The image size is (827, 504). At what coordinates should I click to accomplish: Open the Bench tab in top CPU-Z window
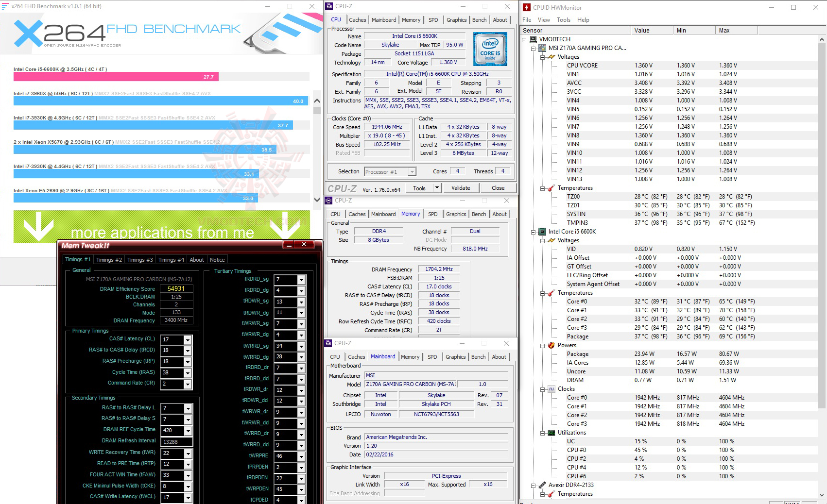pos(479,20)
